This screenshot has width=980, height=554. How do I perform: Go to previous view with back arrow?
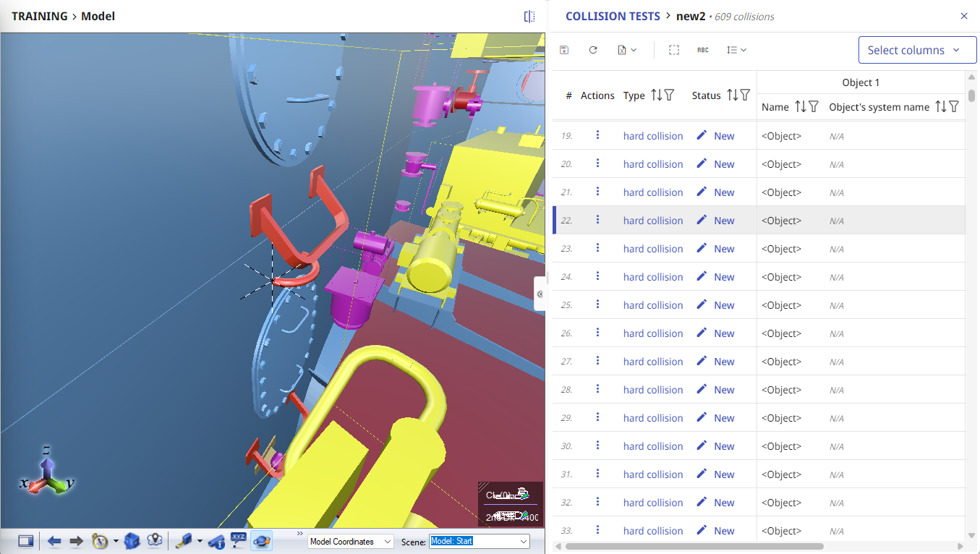pos(54,541)
